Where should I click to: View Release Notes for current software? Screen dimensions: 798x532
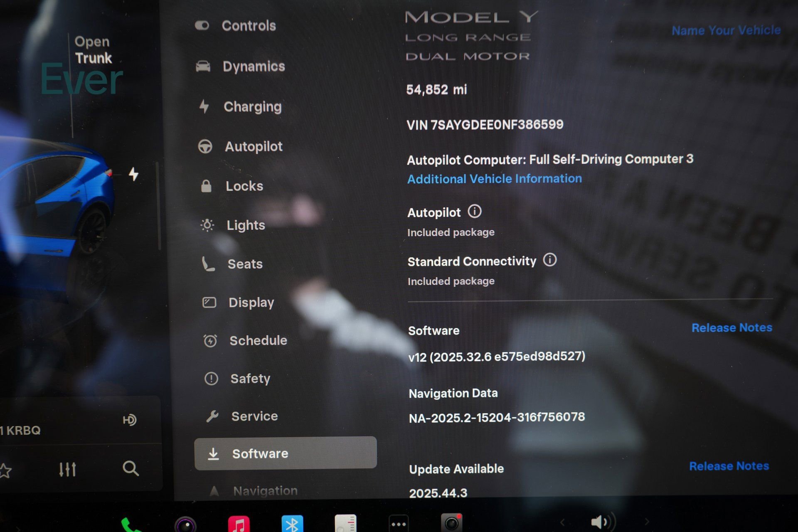(x=731, y=328)
